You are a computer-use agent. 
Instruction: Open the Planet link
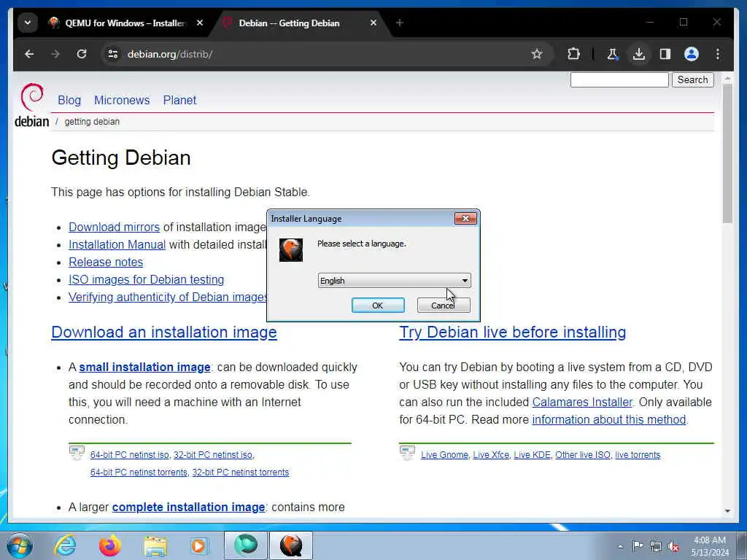coord(179,100)
